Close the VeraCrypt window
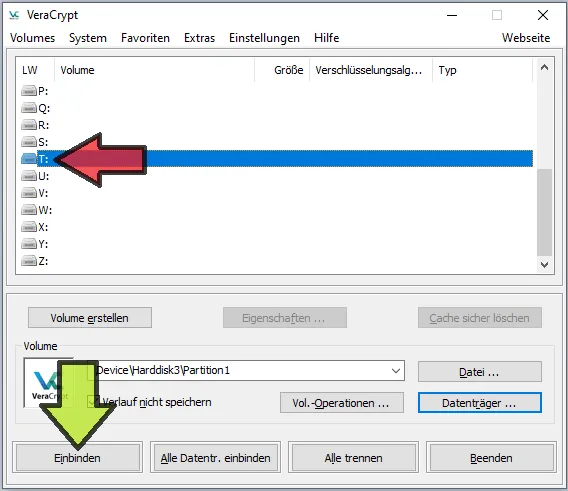This screenshot has height=491, width=568. [x=543, y=15]
